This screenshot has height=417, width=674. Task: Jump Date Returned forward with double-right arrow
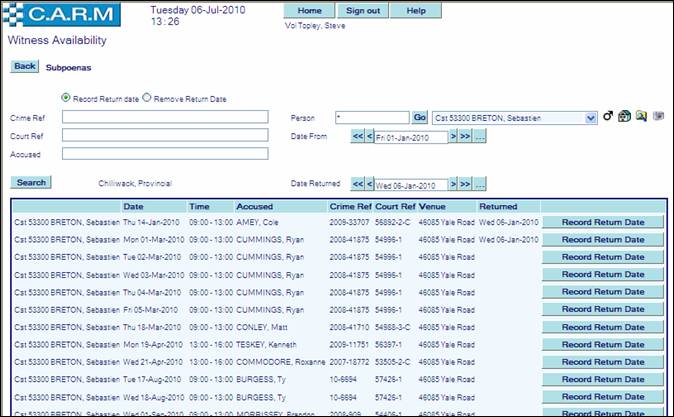point(465,184)
